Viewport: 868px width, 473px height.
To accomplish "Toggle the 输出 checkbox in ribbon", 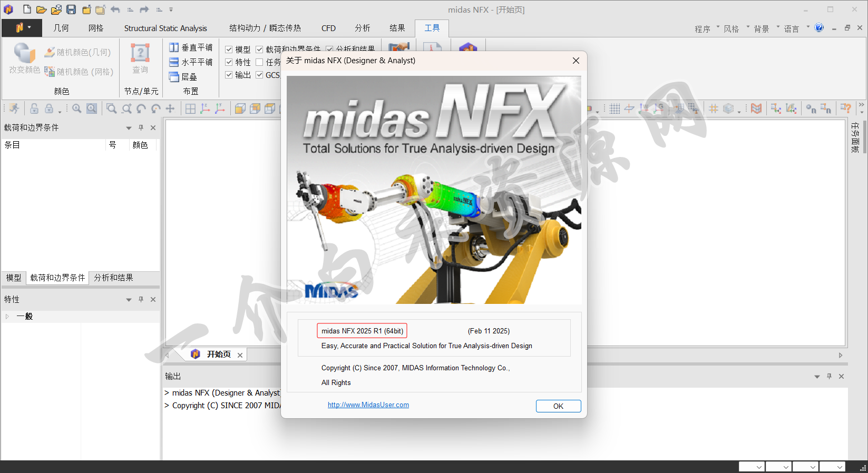I will [229, 75].
